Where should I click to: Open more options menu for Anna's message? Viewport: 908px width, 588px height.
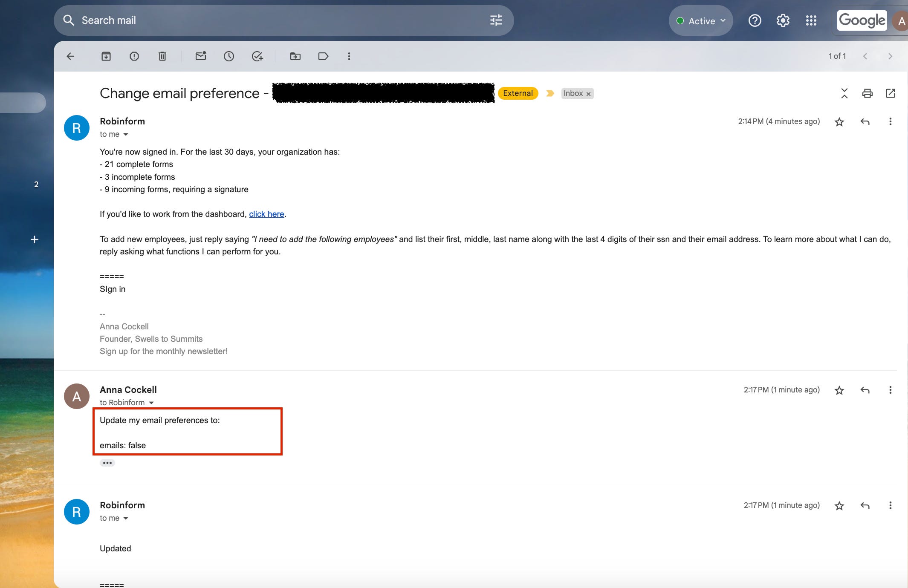pos(890,390)
